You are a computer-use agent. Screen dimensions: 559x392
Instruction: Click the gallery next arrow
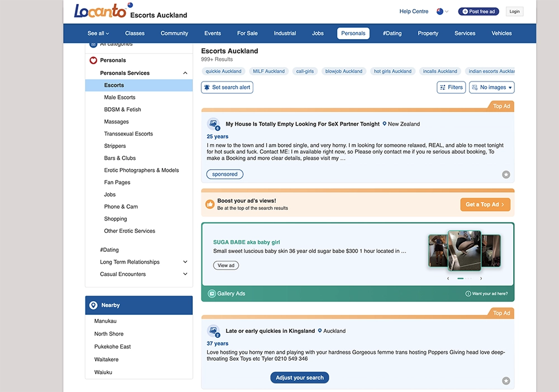click(481, 278)
